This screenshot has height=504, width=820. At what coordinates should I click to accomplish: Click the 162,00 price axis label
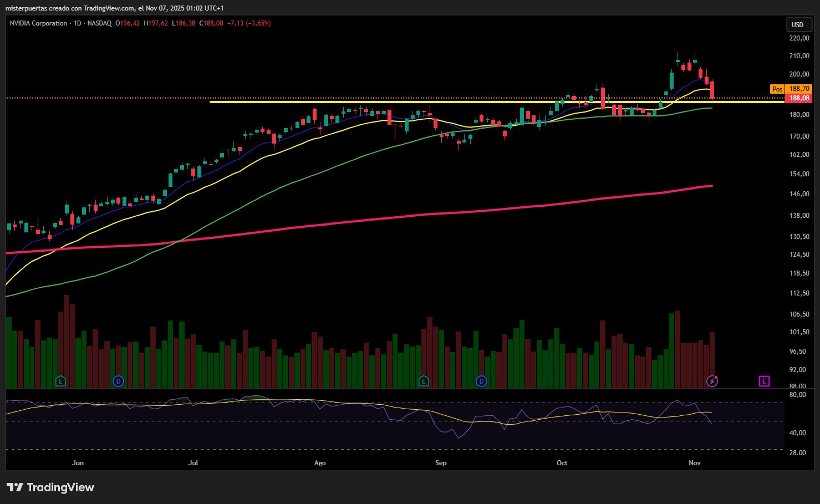pos(799,155)
